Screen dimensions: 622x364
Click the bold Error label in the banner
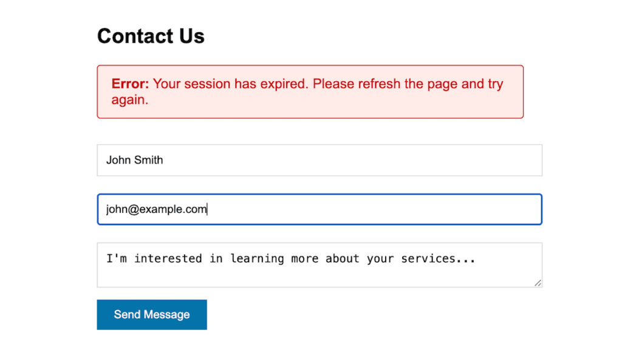pos(129,84)
